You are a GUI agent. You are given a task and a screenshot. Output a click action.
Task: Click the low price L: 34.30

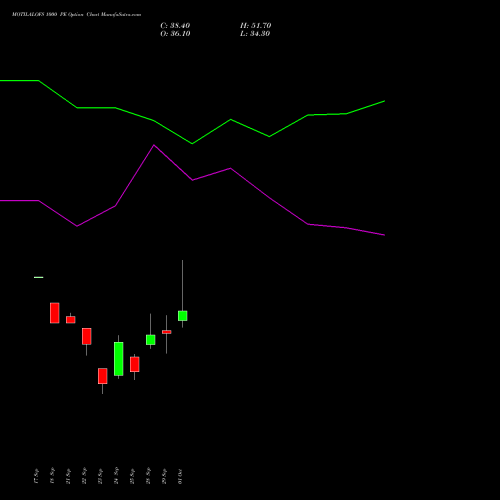tap(255, 34)
